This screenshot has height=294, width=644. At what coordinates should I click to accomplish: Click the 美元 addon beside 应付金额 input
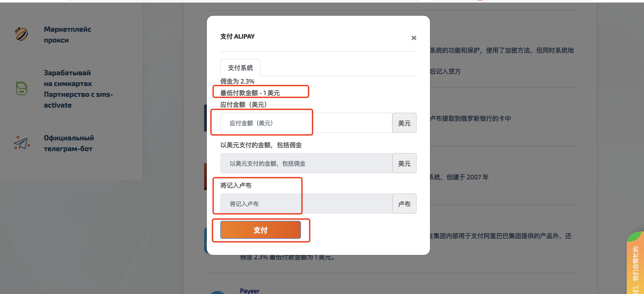click(x=404, y=123)
